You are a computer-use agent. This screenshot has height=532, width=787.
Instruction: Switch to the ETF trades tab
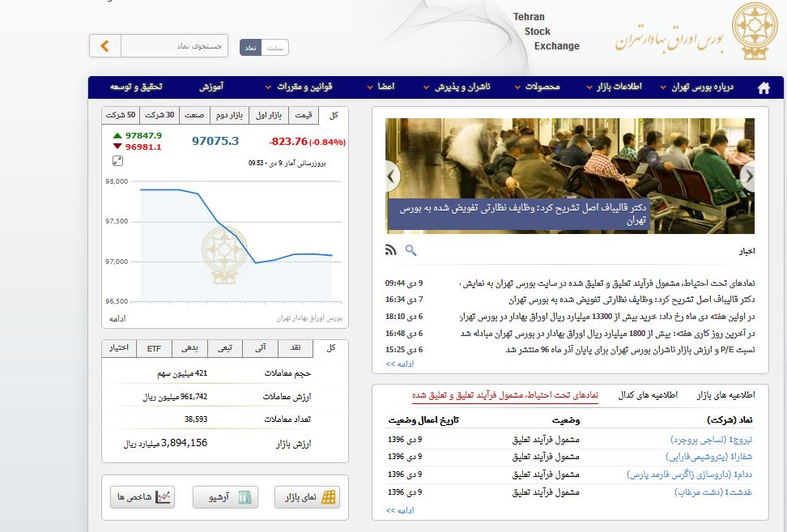pyautogui.click(x=154, y=348)
